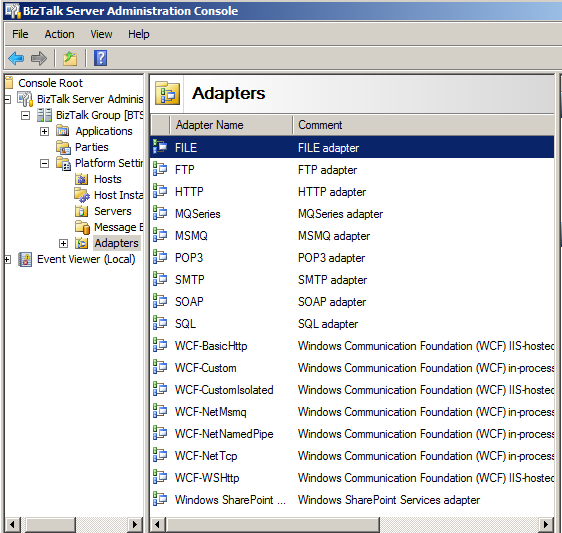Screen dimensions: 562x533
Task: Select the WCF-NetTcp adapter name
Action: coord(206,456)
